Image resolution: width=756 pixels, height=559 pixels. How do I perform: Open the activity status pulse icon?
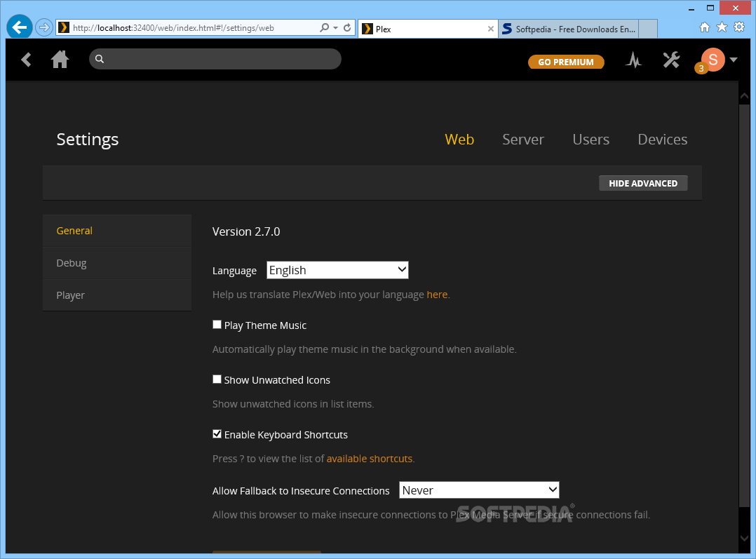coord(633,60)
